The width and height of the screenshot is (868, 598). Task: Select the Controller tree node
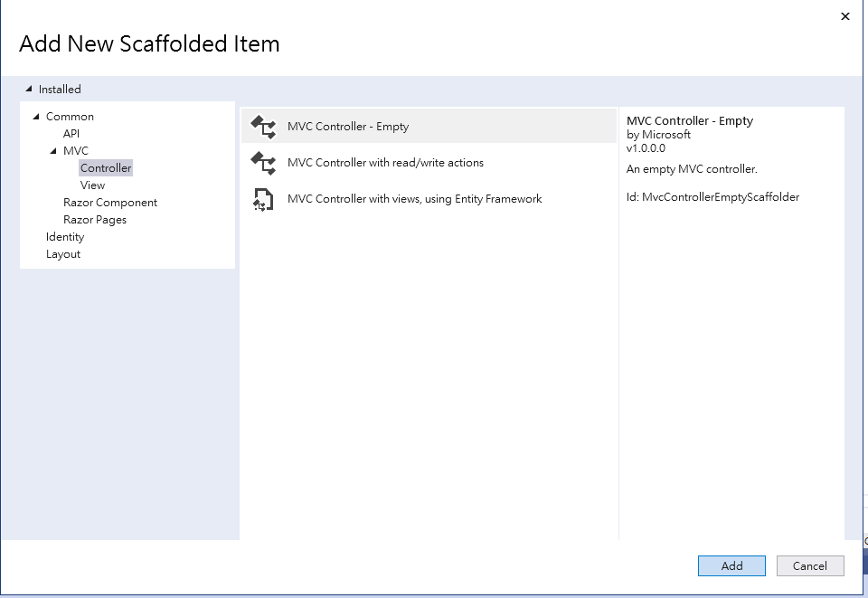tap(106, 168)
